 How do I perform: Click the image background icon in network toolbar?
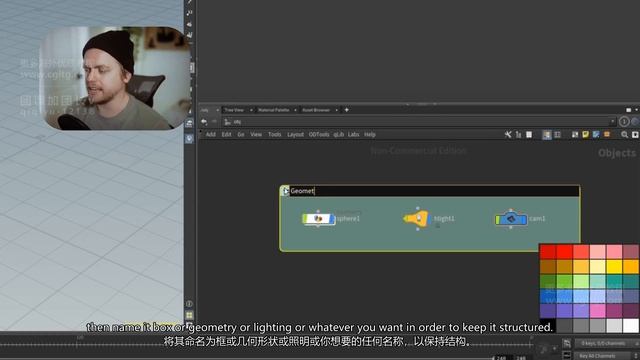pos(575,134)
